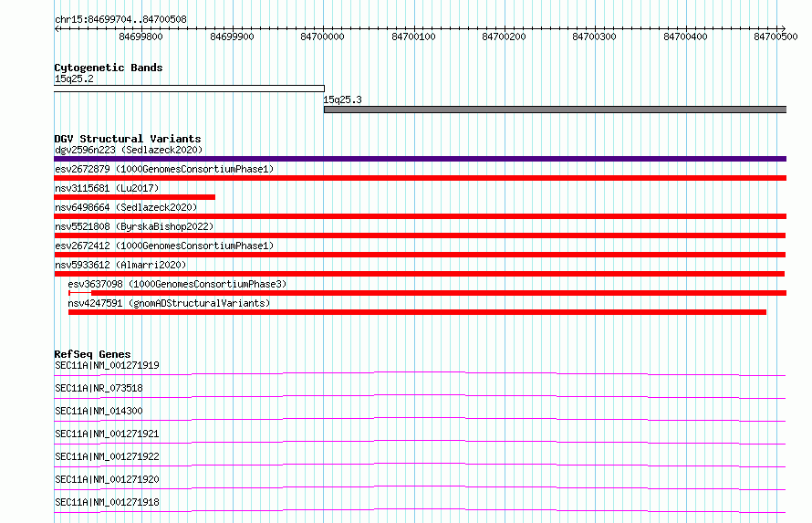Select the red nsv5521808 variant bar

(420, 235)
